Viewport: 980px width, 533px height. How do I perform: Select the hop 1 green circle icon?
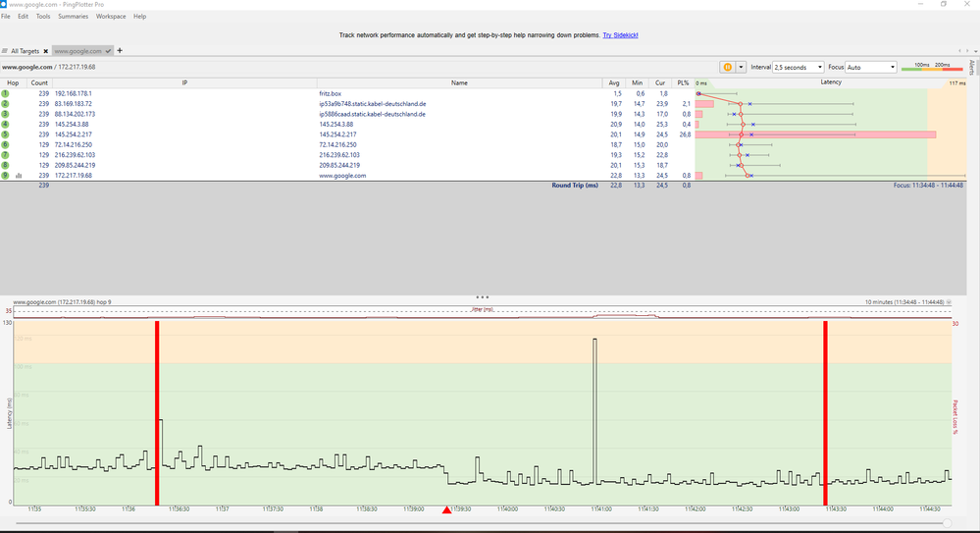click(x=5, y=93)
